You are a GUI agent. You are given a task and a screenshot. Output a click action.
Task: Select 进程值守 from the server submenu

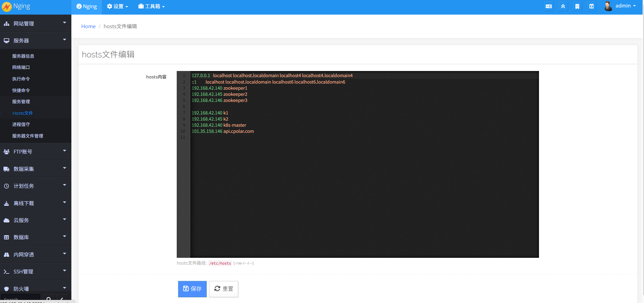tap(21, 124)
